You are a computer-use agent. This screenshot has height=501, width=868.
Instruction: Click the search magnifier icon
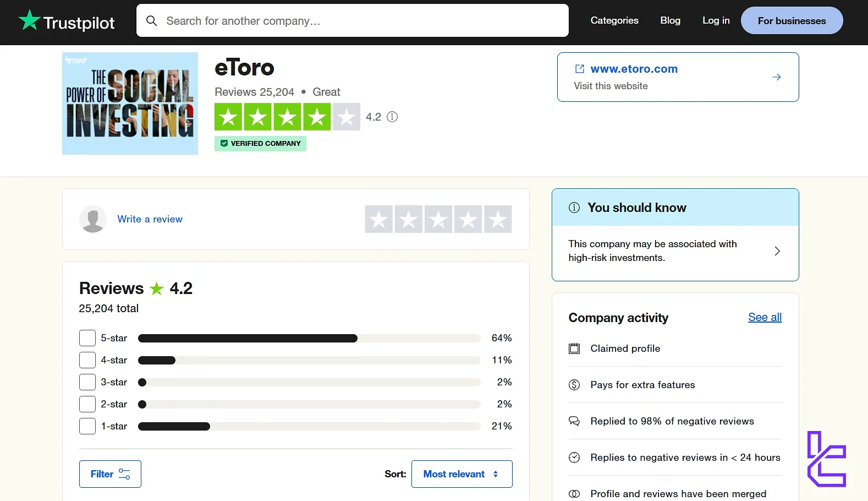(x=151, y=21)
